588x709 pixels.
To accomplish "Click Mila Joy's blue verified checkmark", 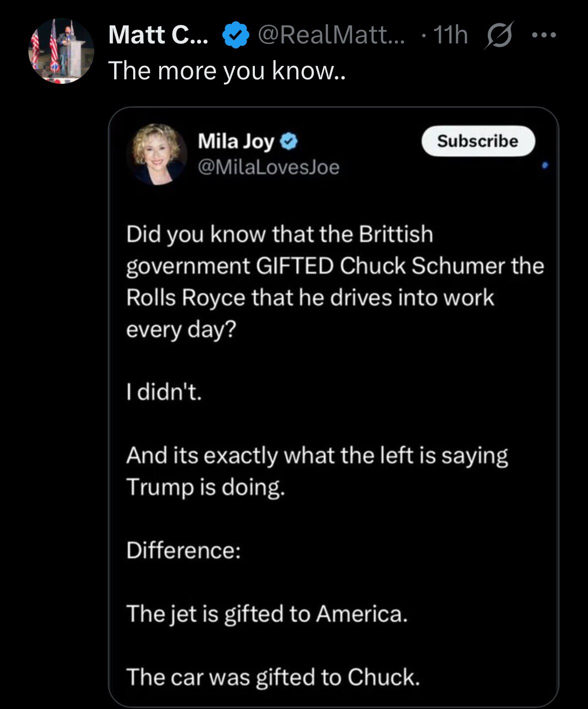I will tap(289, 142).
